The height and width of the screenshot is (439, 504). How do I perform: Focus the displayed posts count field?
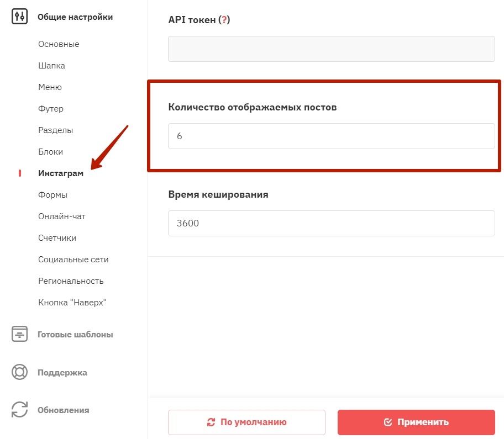pos(332,136)
